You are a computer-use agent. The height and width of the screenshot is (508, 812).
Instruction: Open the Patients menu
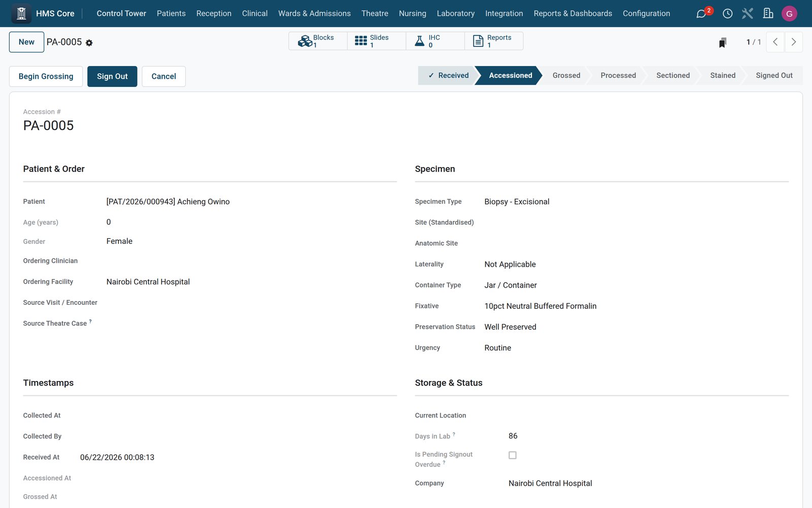coord(171,14)
